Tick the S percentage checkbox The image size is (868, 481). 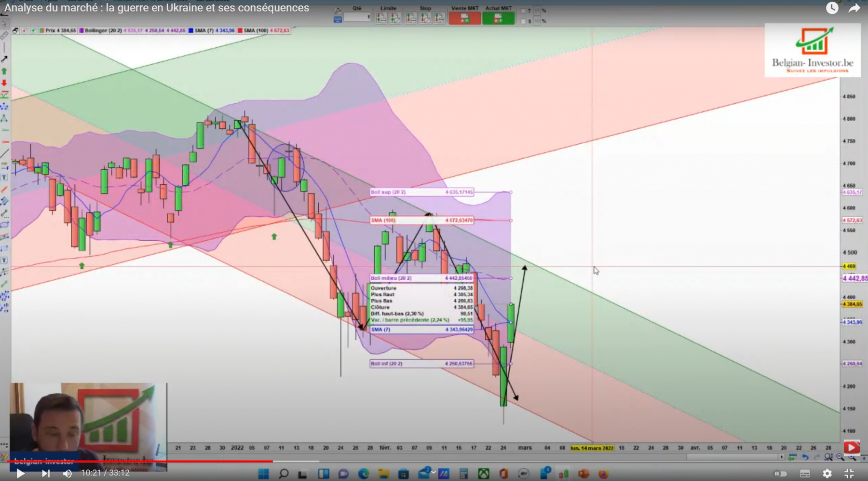click(x=524, y=21)
